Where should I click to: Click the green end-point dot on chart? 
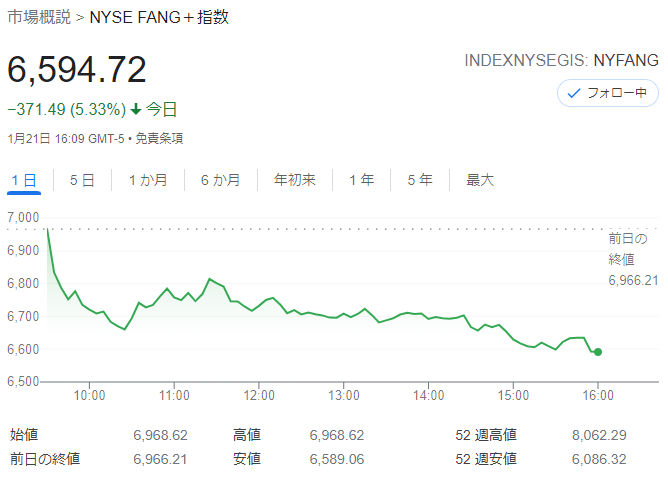tap(598, 352)
